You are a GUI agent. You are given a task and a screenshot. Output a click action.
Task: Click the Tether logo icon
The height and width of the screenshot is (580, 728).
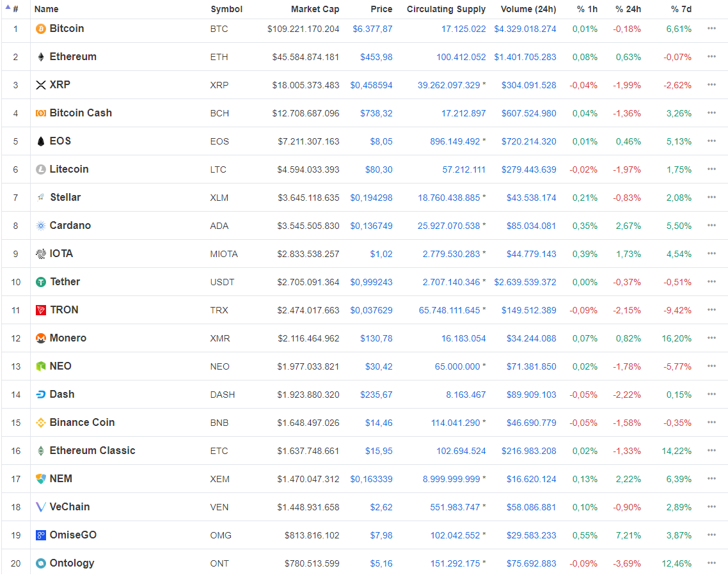(41, 282)
